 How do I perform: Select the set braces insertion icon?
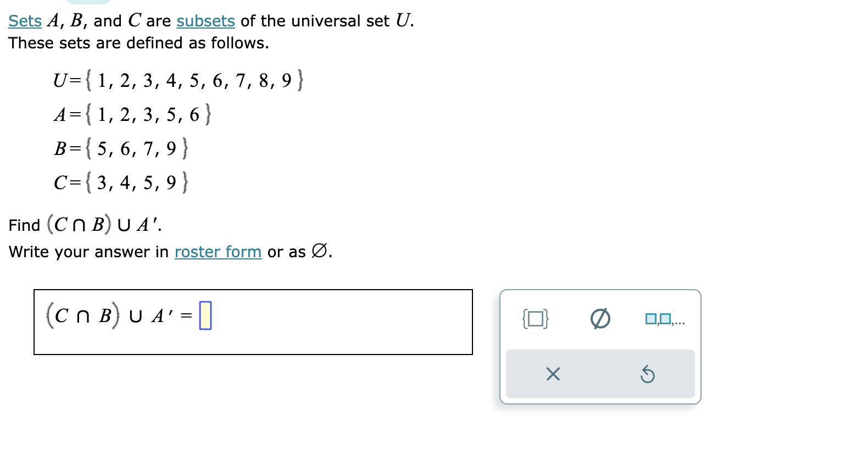point(535,318)
